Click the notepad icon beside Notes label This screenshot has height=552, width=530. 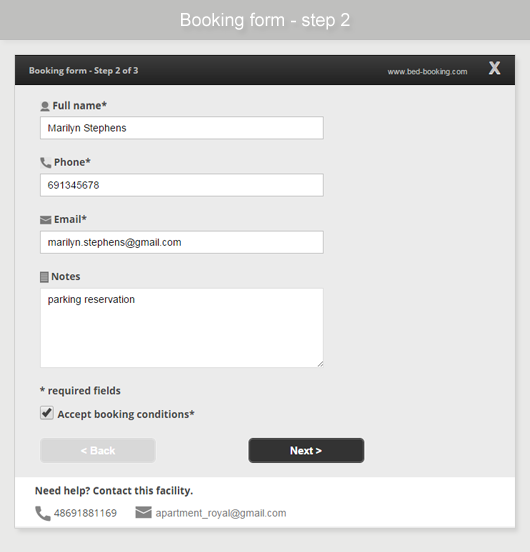44,277
